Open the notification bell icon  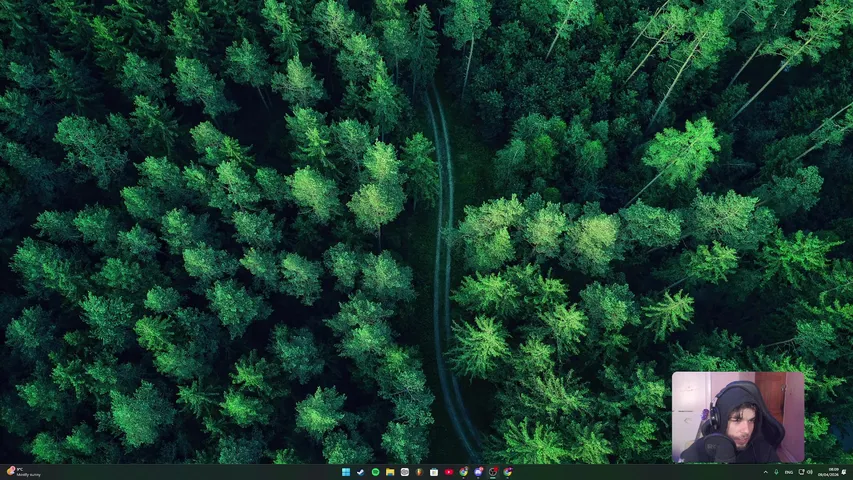click(844, 472)
